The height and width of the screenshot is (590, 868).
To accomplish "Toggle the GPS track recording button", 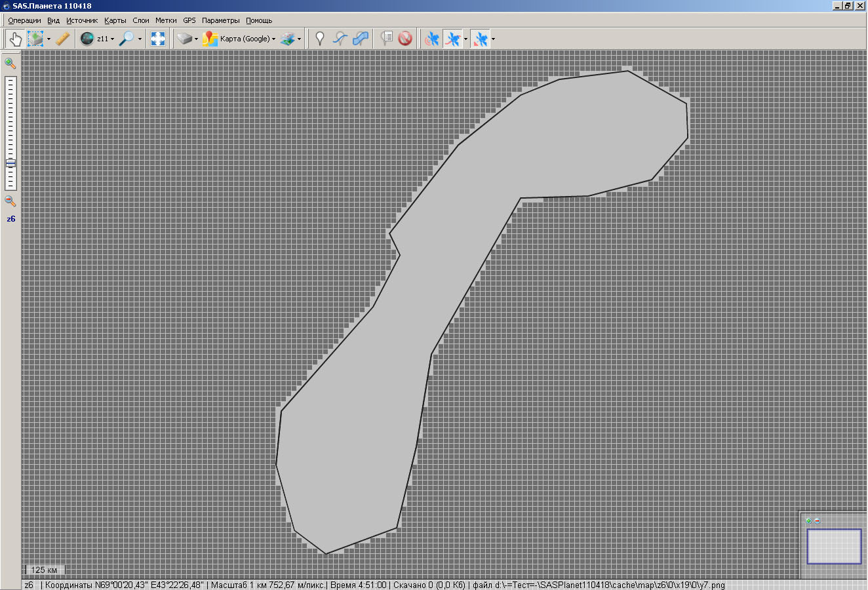I will point(452,39).
